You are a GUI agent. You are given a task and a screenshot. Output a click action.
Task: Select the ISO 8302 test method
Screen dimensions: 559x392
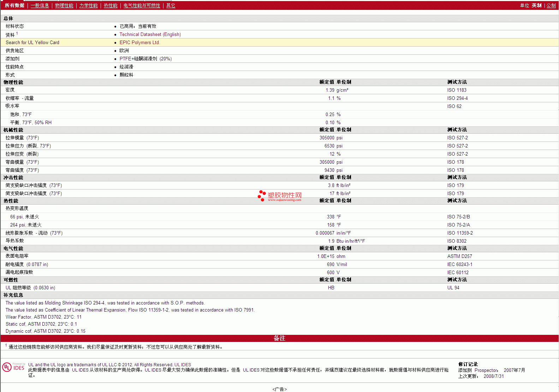click(x=457, y=241)
